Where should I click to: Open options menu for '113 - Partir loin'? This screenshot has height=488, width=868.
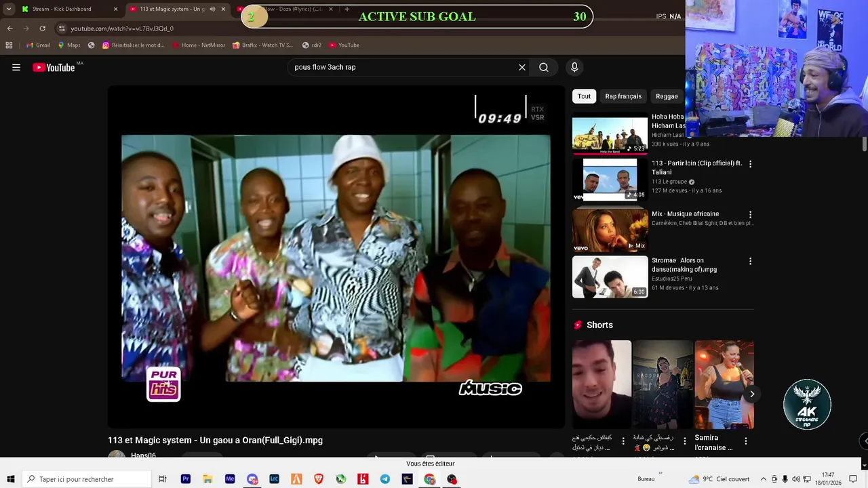click(750, 164)
